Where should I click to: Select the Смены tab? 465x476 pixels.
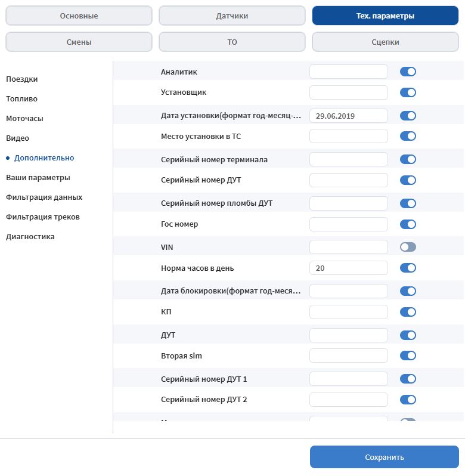point(79,42)
